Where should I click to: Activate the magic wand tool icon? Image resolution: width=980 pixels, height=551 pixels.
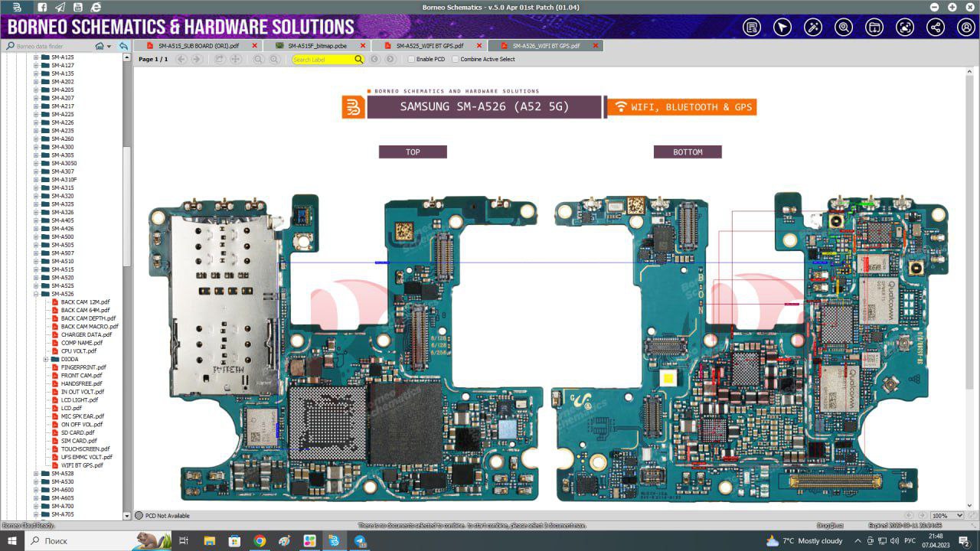(x=813, y=28)
